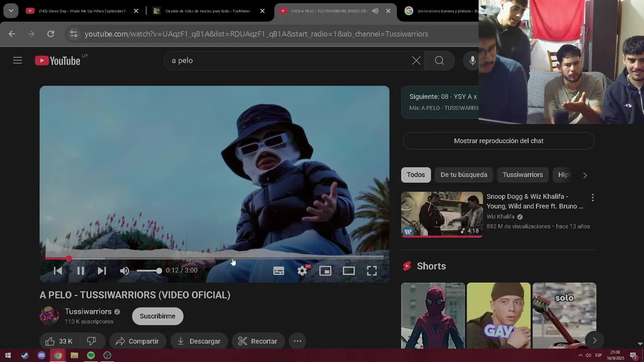Image resolution: width=644 pixels, height=362 pixels.
Task: Share the video via Compartir
Action: click(x=137, y=341)
